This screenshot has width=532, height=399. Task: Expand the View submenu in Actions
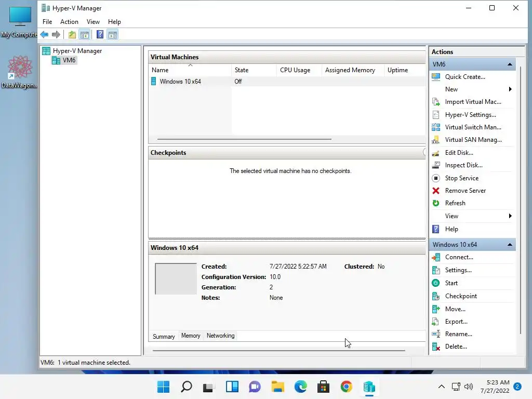point(510,216)
